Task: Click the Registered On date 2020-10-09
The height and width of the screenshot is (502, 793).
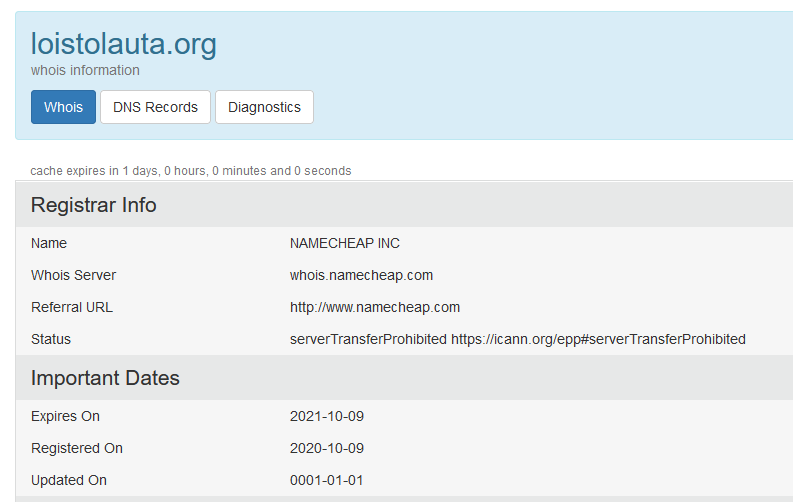Action: click(x=327, y=448)
